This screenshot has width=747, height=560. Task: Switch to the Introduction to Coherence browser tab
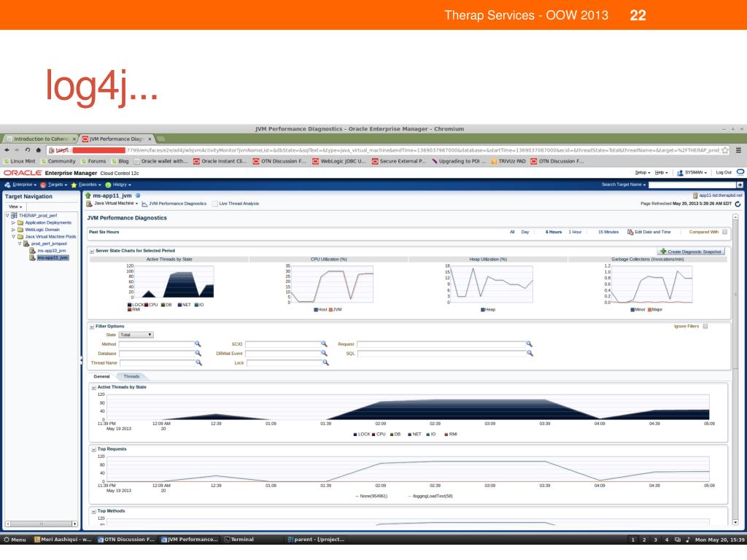tap(41, 139)
